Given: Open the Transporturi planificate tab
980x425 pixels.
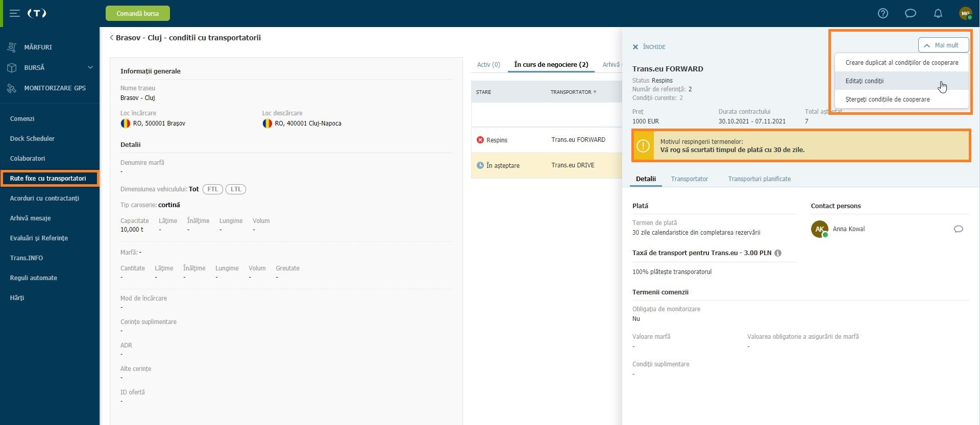Looking at the screenshot, I should click(759, 179).
